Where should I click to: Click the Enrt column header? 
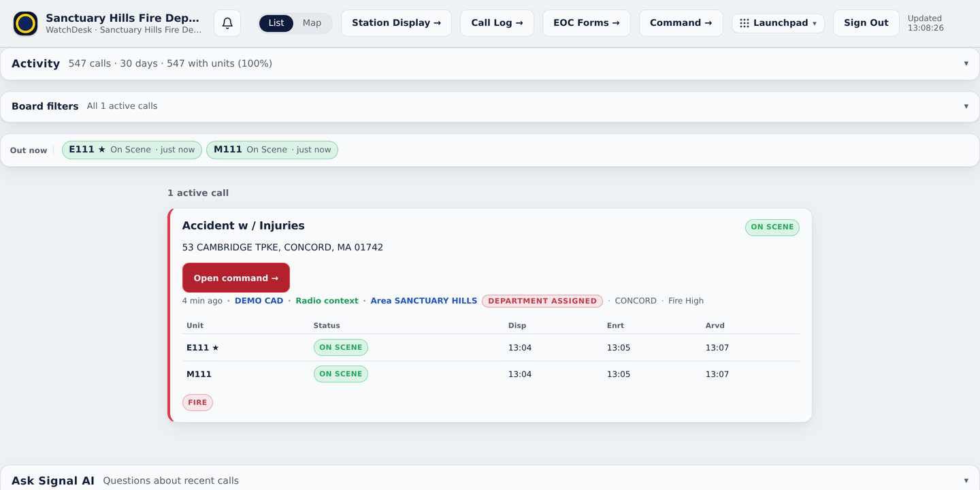(x=615, y=325)
